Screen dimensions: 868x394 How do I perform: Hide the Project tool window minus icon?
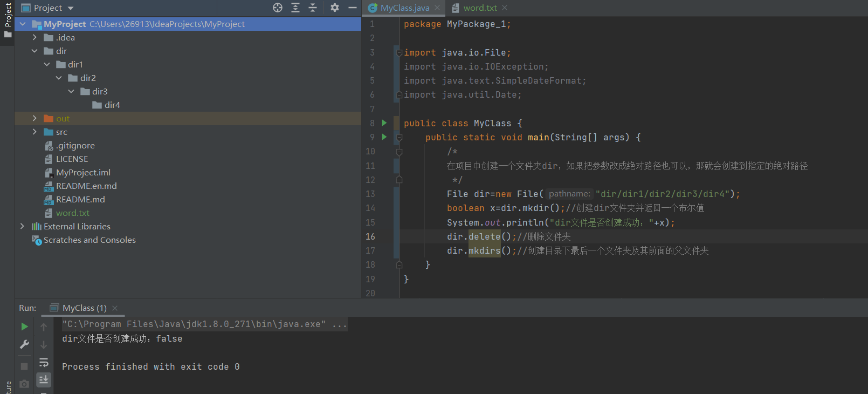pyautogui.click(x=352, y=8)
